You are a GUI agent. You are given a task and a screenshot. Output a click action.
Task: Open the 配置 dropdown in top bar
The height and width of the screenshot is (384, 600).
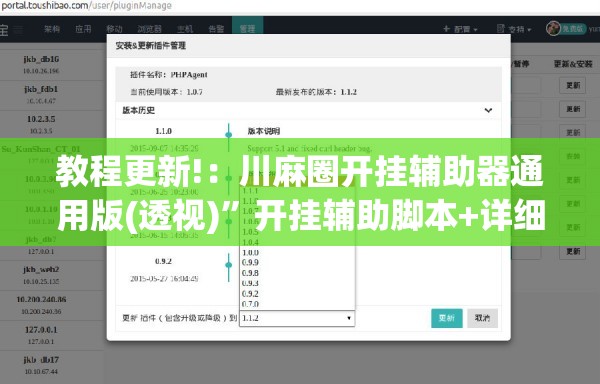(460, 29)
